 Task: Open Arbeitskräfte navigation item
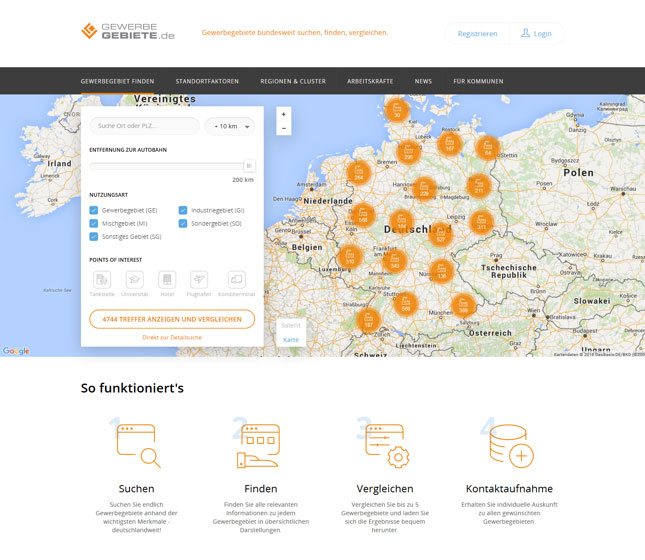(370, 81)
